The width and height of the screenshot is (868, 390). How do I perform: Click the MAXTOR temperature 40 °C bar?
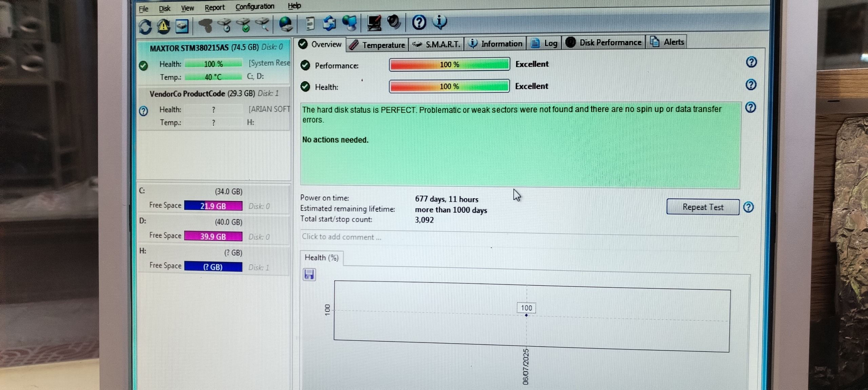[214, 77]
